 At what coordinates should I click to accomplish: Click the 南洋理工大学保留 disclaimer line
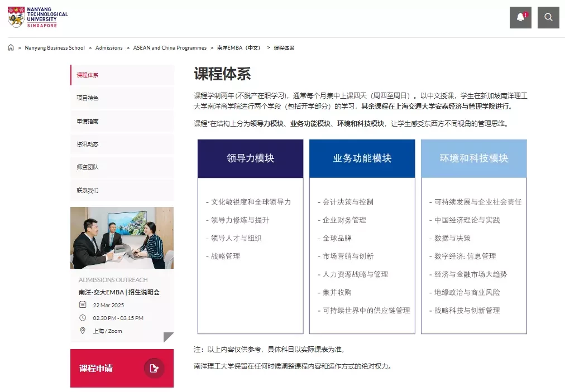[x=293, y=366]
